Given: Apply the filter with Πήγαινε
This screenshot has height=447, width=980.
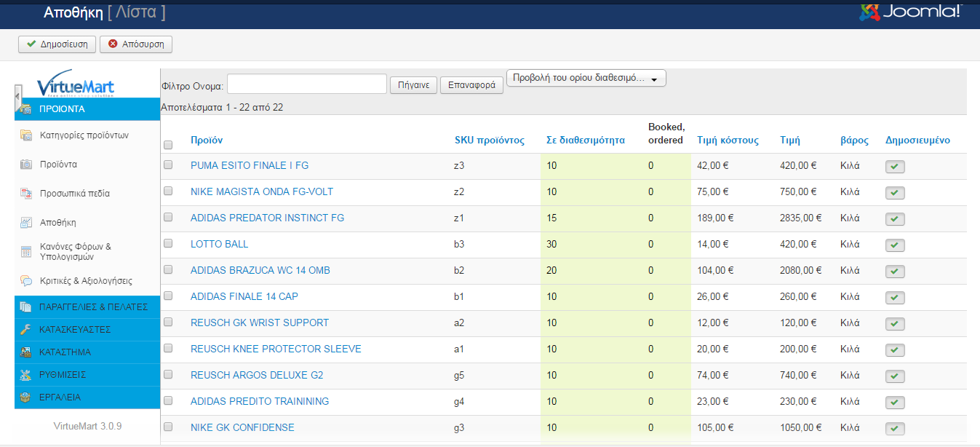Looking at the screenshot, I should point(413,85).
